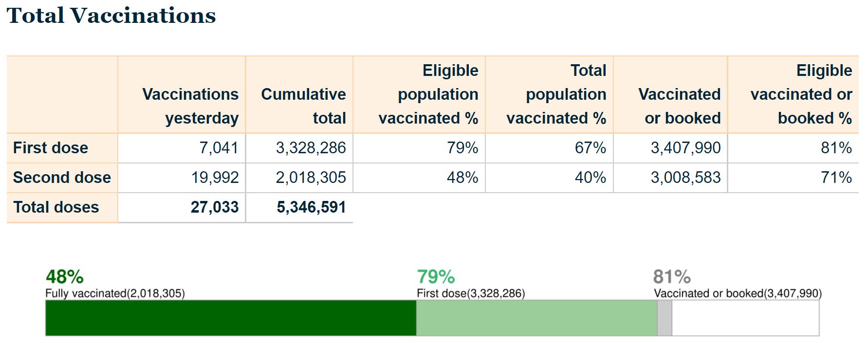Select the Fully vaccinated(2,018,305) label
Screen dimensions: 868x343
point(115,293)
